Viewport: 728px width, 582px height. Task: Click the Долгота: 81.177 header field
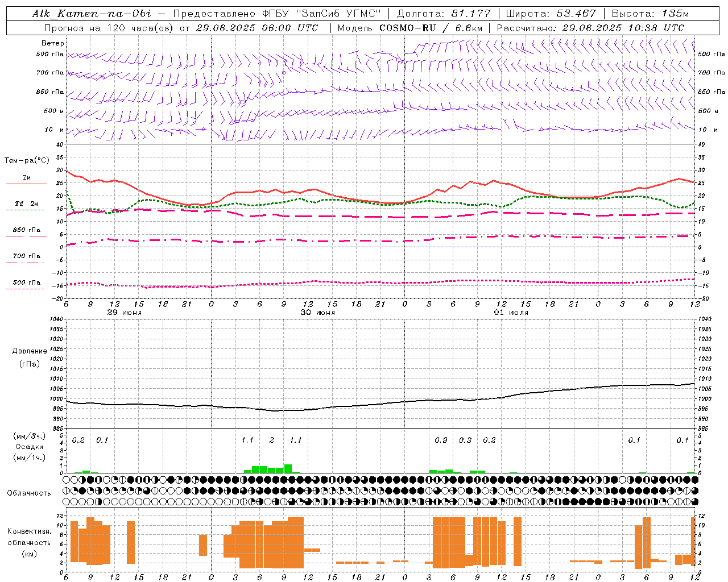coord(444,14)
